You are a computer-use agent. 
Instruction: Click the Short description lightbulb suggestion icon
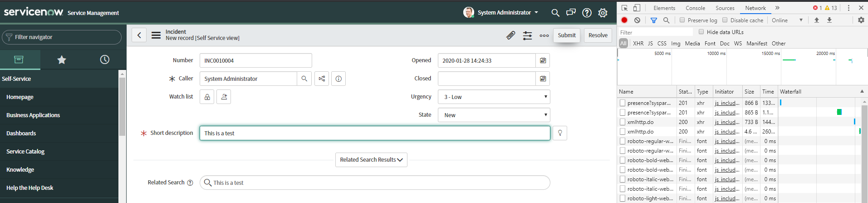tap(560, 133)
